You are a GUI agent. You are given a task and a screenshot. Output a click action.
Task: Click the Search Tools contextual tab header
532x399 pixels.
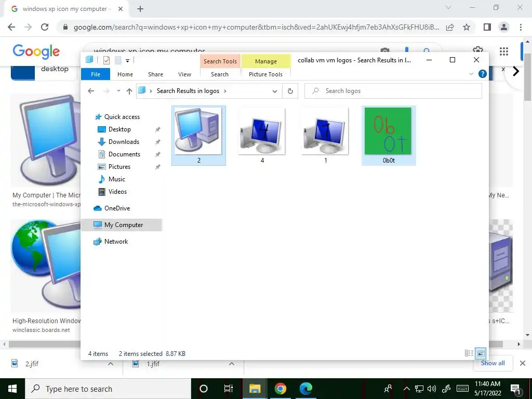coord(220,61)
